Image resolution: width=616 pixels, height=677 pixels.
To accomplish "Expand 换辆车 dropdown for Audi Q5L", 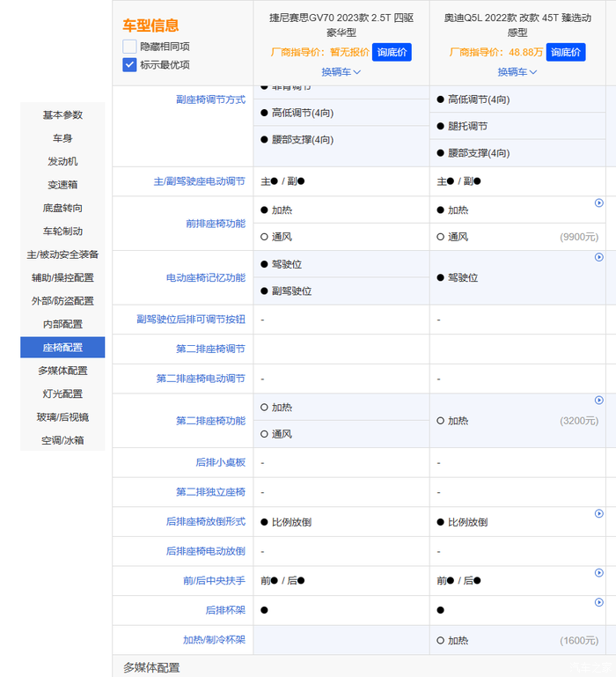I will [x=517, y=72].
